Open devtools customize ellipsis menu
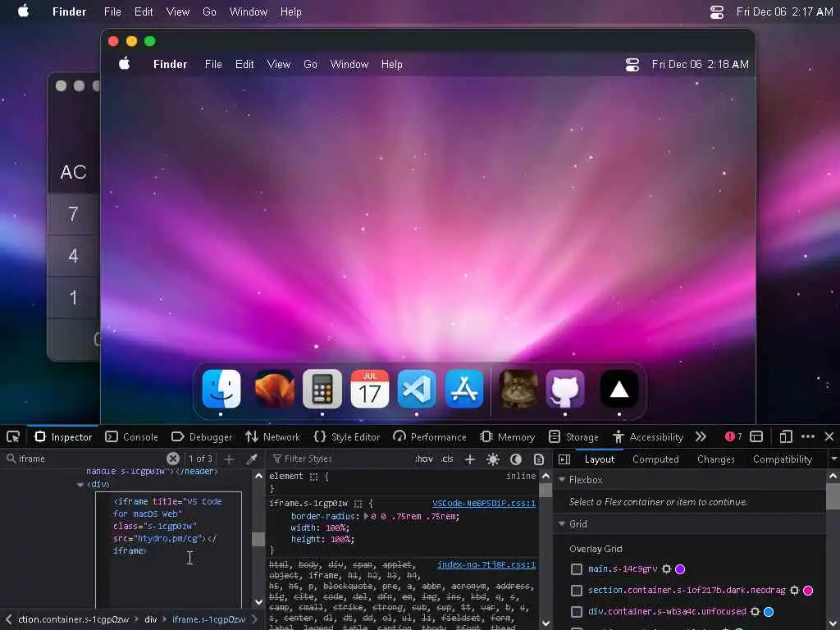This screenshot has height=630, width=840. point(808,436)
